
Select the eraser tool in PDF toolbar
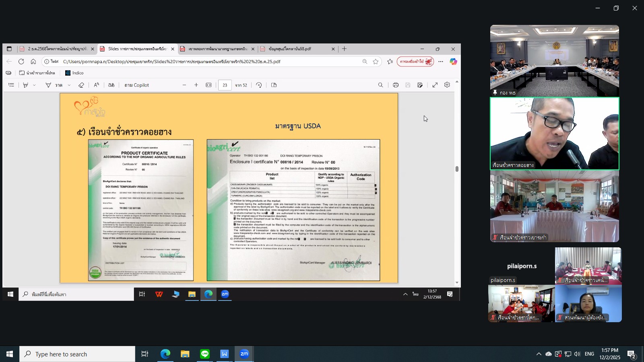click(81, 85)
